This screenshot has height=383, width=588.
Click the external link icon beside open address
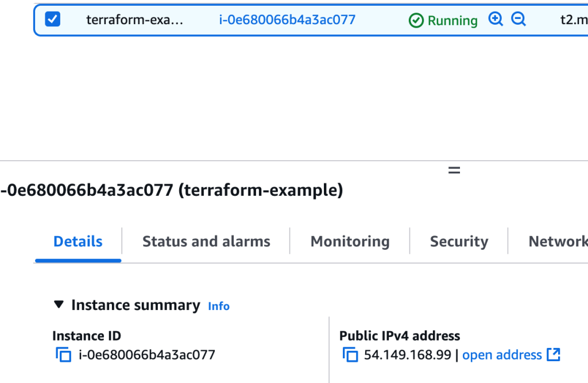pos(553,354)
